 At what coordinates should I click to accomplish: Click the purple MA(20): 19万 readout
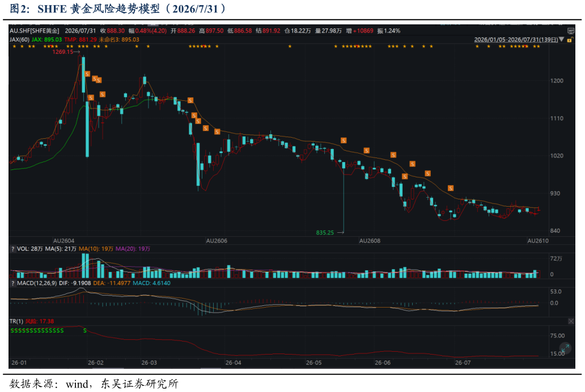[133, 249]
